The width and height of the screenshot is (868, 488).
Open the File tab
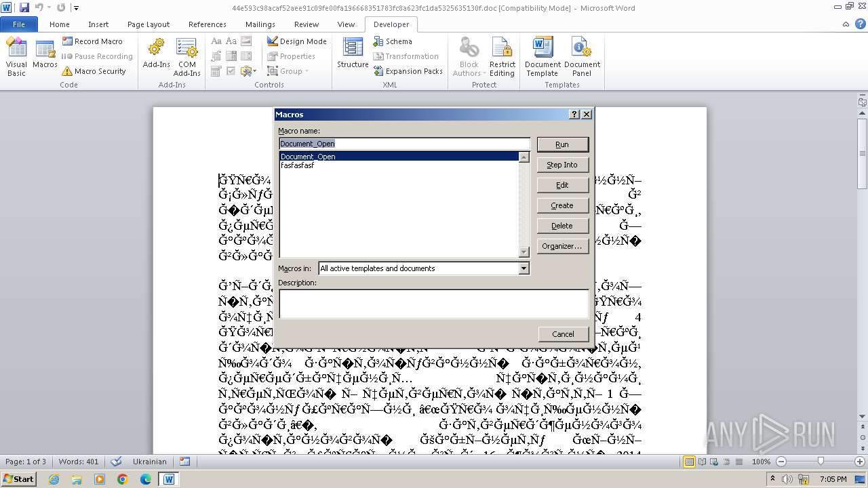click(x=19, y=24)
